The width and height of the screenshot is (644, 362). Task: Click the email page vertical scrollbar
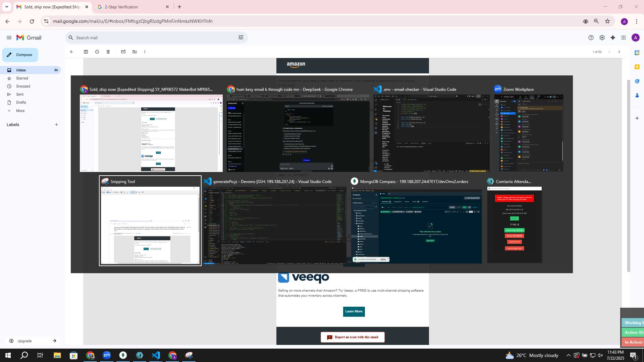629,176
